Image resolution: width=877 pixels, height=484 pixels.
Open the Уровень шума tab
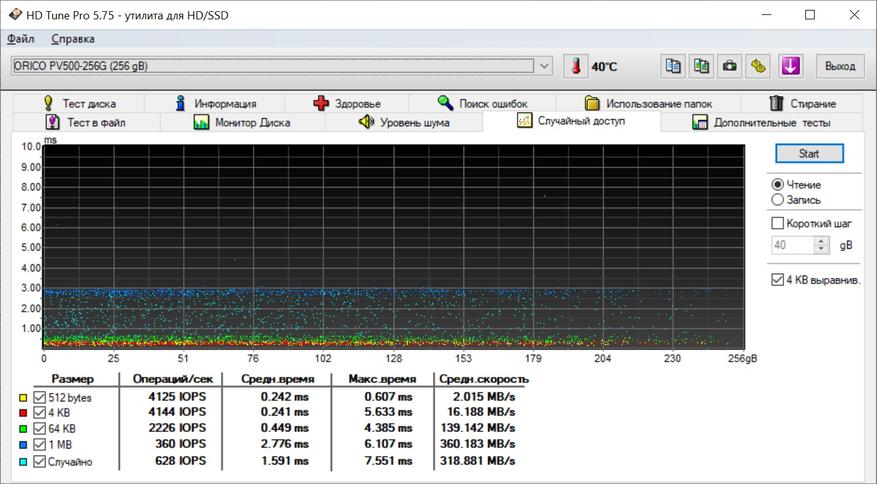click(x=404, y=122)
